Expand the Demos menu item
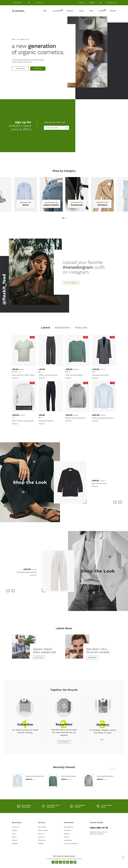Screen dimensions: 128x868 tap(101, 11)
